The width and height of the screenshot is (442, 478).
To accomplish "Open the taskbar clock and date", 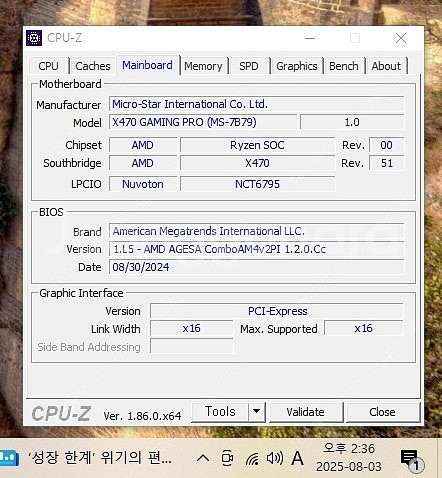I will click(x=349, y=458).
